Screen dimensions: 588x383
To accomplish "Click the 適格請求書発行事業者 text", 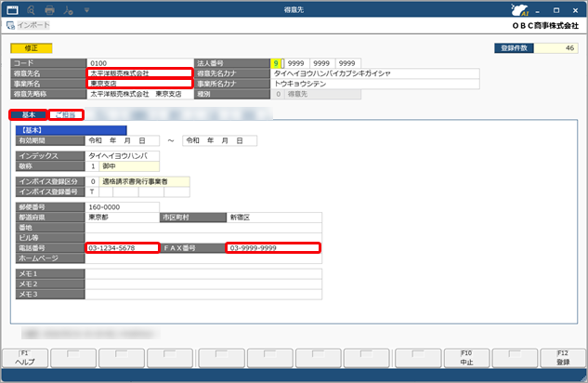I will pyautogui.click(x=135, y=181).
